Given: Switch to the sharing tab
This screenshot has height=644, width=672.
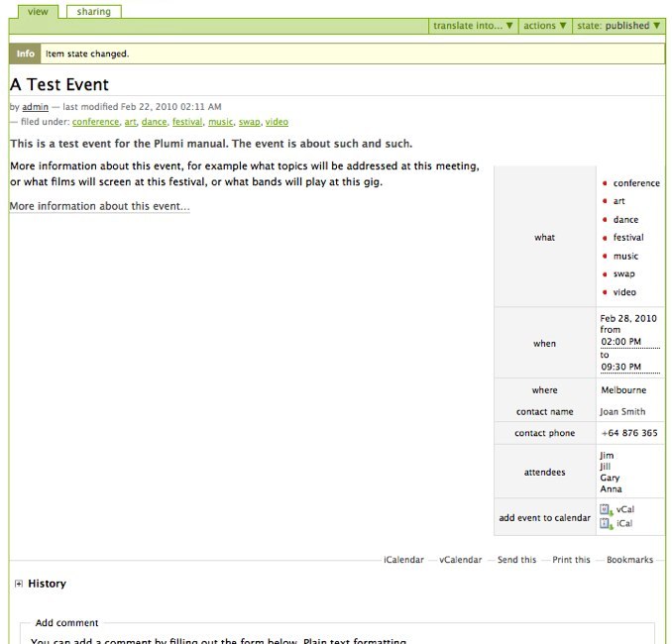Looking at the screenshot, I should tap(94, 11).
